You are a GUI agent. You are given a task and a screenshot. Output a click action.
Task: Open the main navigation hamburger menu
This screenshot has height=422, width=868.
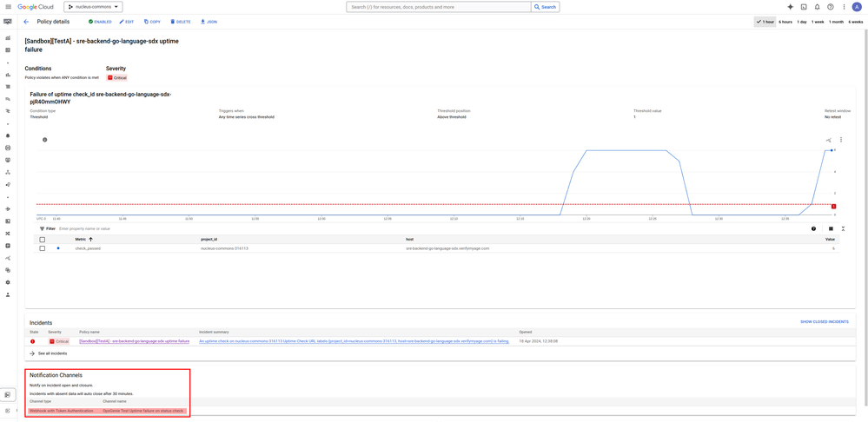8,7
